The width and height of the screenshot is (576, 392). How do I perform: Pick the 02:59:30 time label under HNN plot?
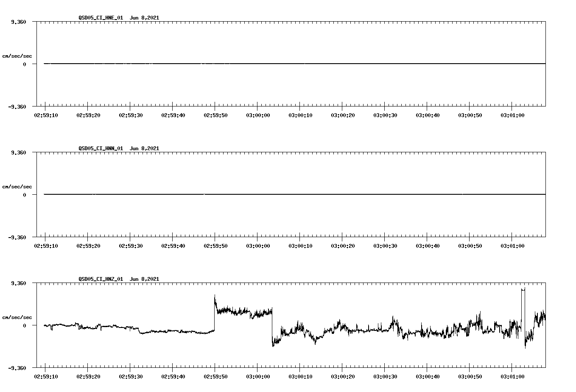pos(131,246)
